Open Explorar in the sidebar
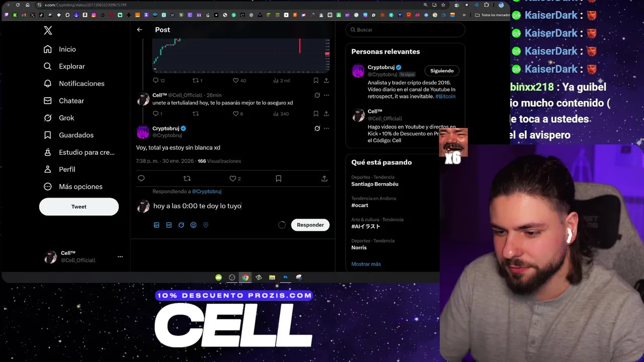Image resolution: width=644 pixels, height=362 pixels. [x=64, y=66]
